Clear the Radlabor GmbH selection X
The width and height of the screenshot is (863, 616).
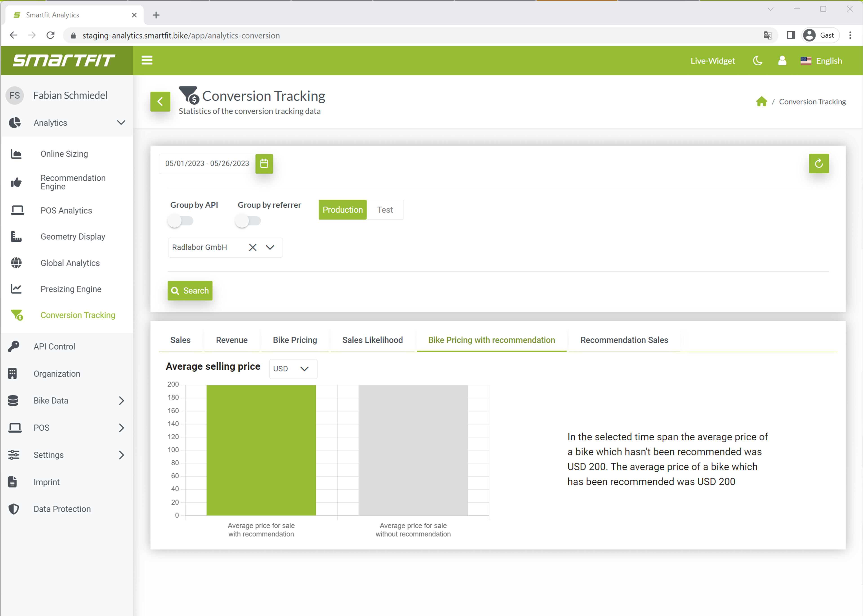click(x=252, y=247)
